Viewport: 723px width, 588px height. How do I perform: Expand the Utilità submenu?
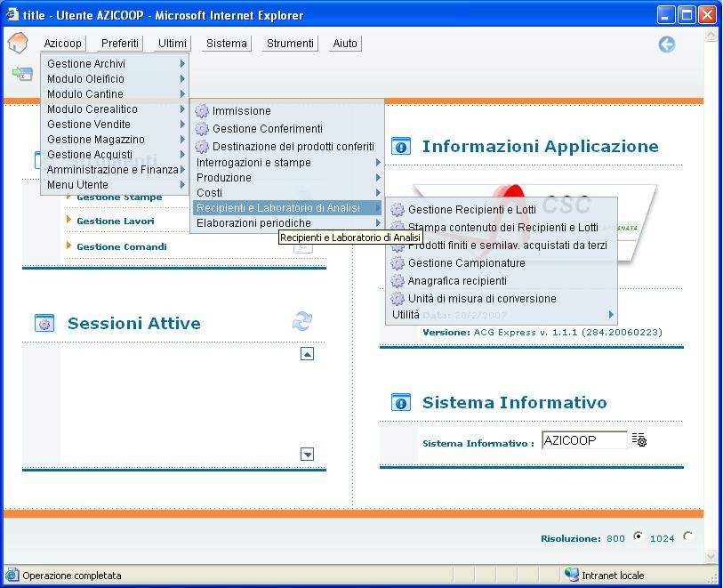[611, 315]
